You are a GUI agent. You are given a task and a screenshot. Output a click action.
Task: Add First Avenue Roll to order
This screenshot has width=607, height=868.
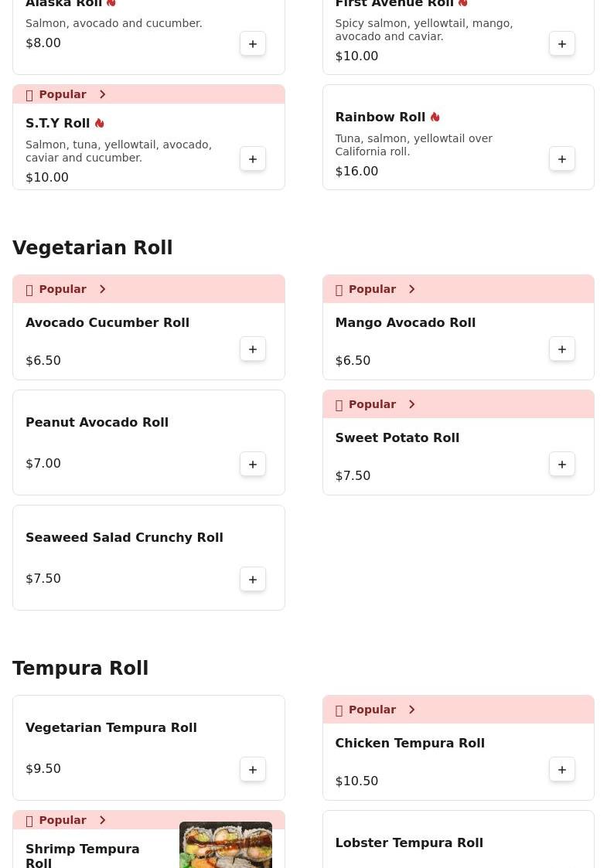point(562,44)
